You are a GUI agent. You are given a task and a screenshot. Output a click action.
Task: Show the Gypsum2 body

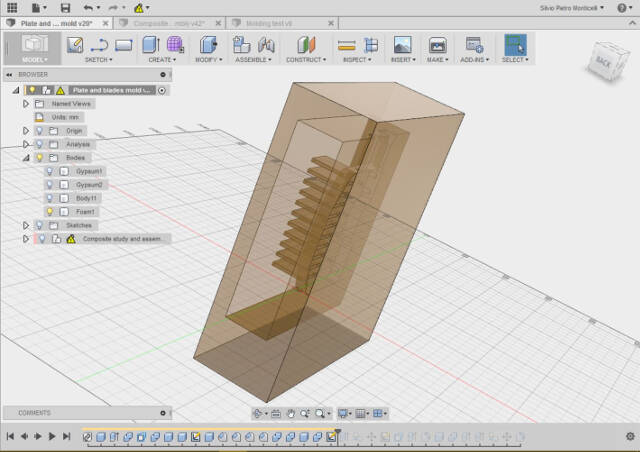pyautogui.click(x=49, y=185)
